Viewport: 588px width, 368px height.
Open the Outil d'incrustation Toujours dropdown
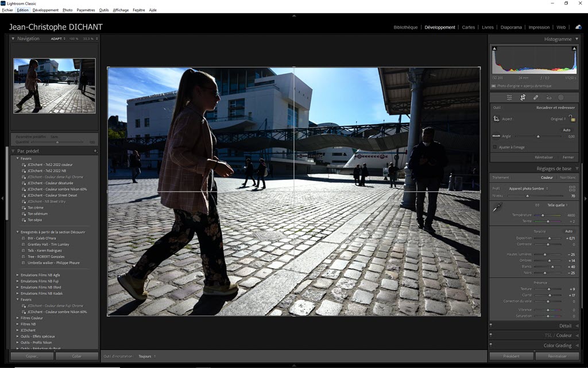point(147,356)
